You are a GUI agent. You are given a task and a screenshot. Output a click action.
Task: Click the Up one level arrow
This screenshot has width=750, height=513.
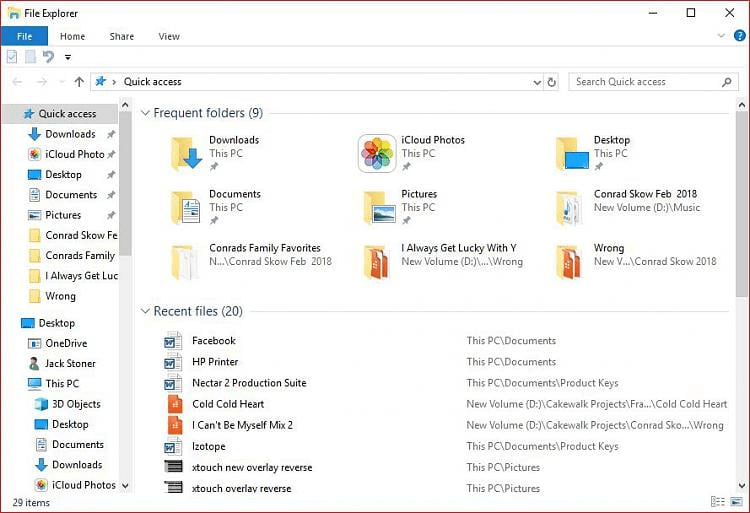pos(79,82)
